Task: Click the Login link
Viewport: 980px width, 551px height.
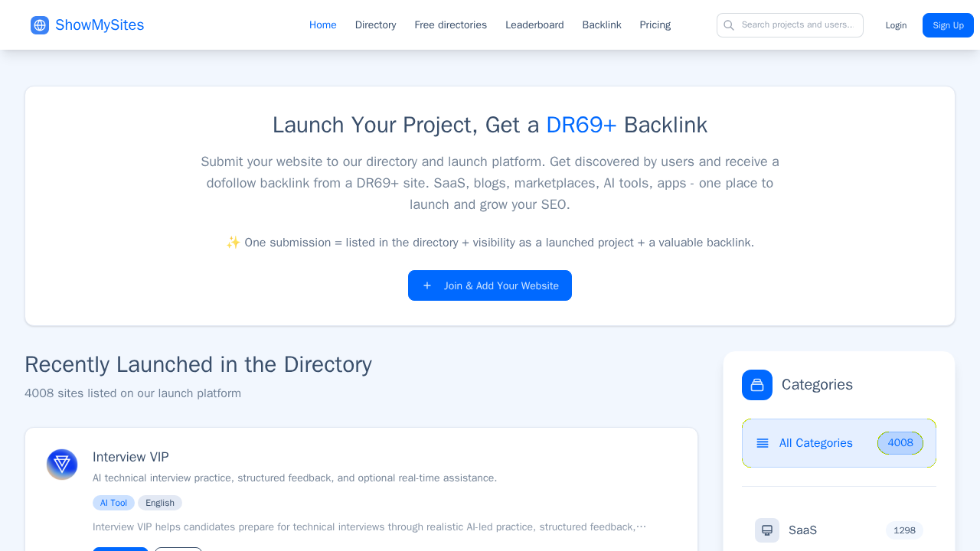Action: pyautogui.click(x=896, y=25)
